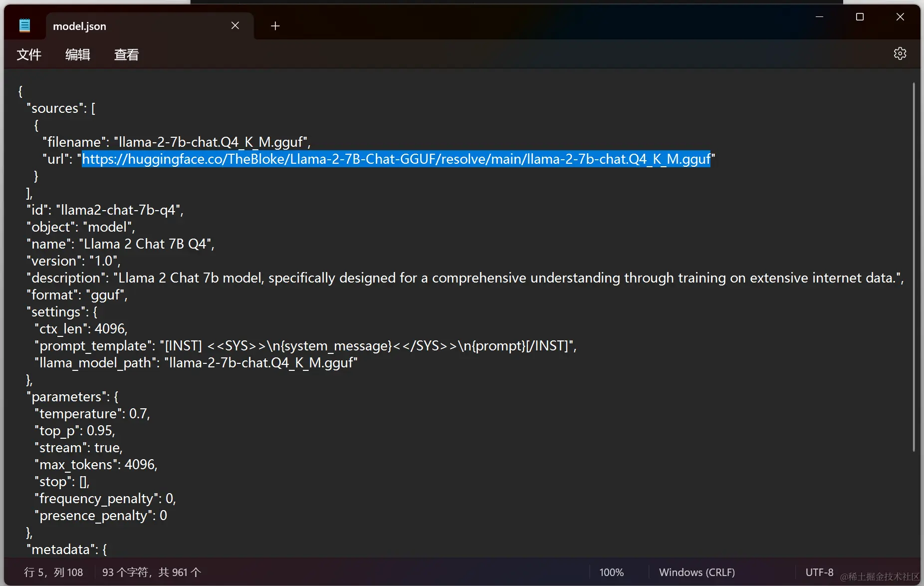This screenshot has height=586, width=924.
Task: Click the "format": "gguf" line
Action: coord(77,295)
